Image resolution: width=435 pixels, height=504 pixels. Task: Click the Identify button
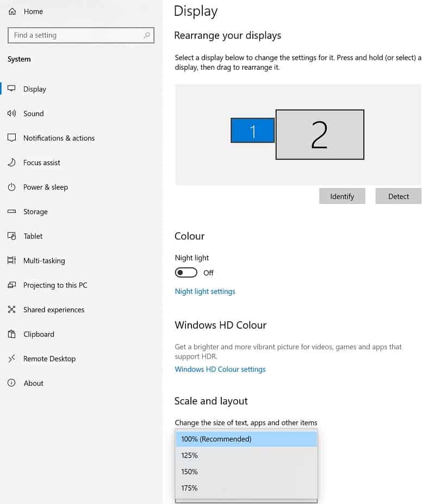[342, 196]
